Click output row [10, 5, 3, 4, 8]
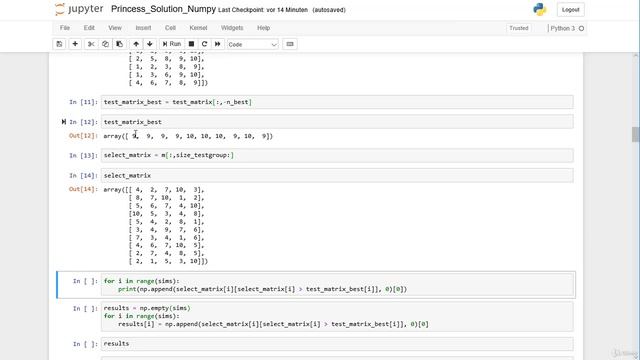The image size is (640, 360). click(167, 213)
